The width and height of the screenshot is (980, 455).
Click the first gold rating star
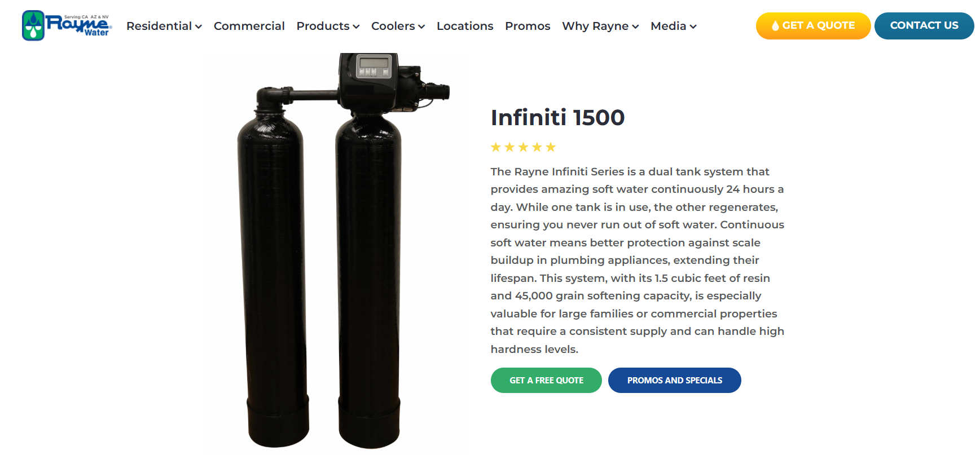pyautogui.click(x=496, y=147)
